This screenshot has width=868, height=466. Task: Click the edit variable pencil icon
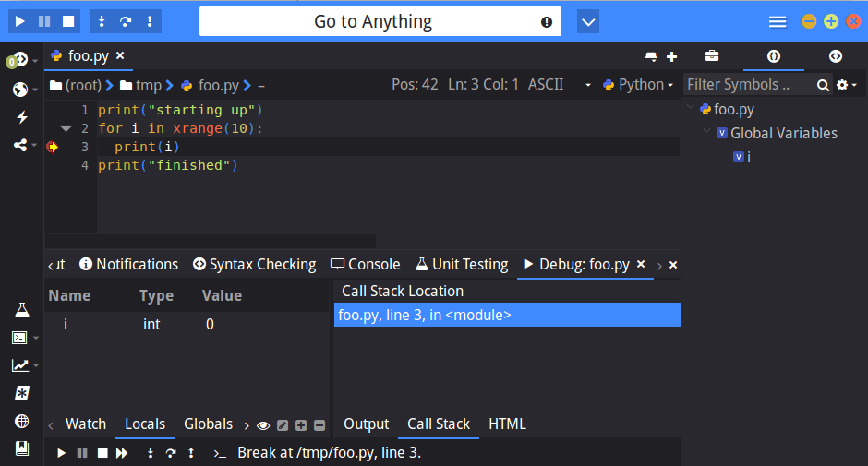click(283, 425)
